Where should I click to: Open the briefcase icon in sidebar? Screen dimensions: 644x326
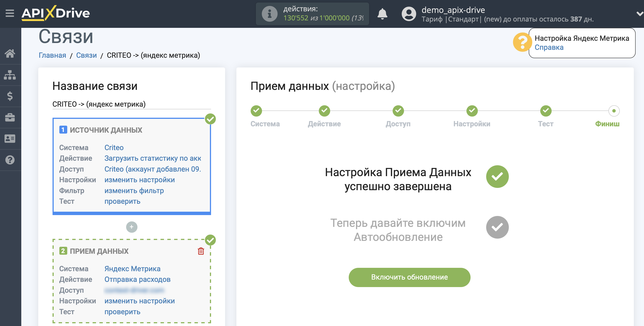tap(10, 117)
